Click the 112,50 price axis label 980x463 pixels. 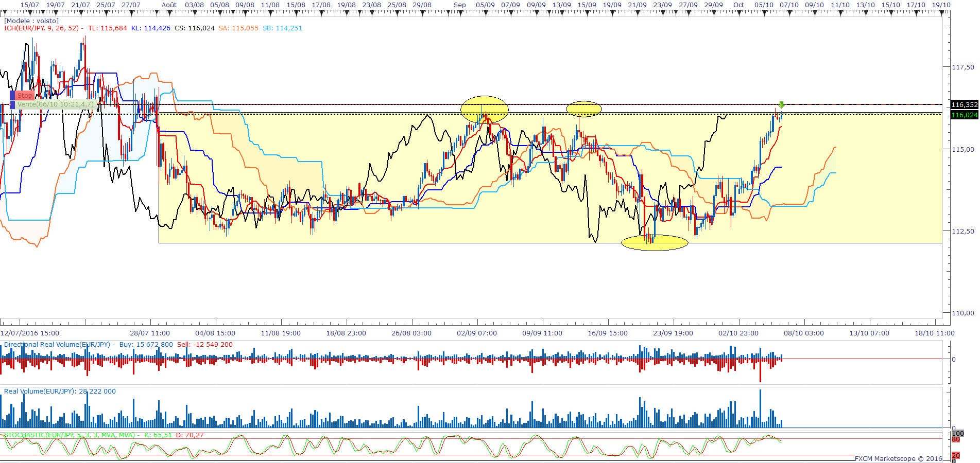tap(963, 232)
